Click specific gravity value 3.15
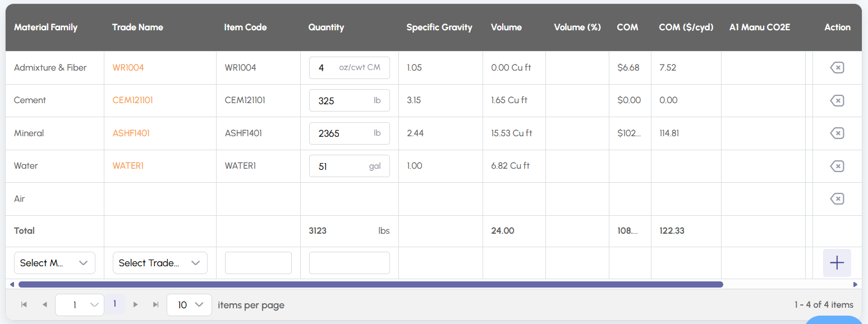The width and height of the screenshot is (868, 324). pyautogui.click(x=414, y=100)
